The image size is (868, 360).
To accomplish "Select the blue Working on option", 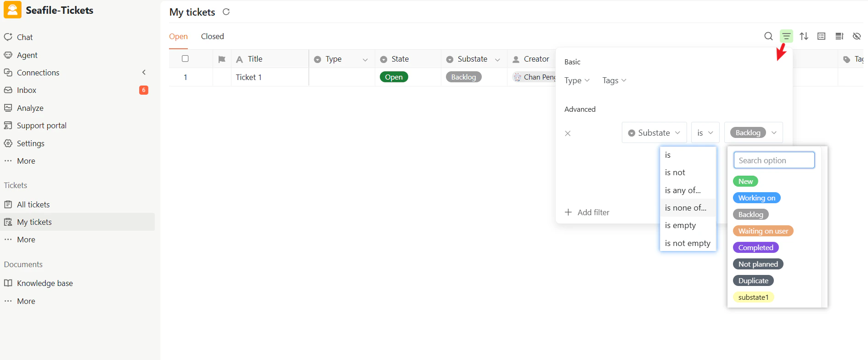I will [x=757, y=198].
